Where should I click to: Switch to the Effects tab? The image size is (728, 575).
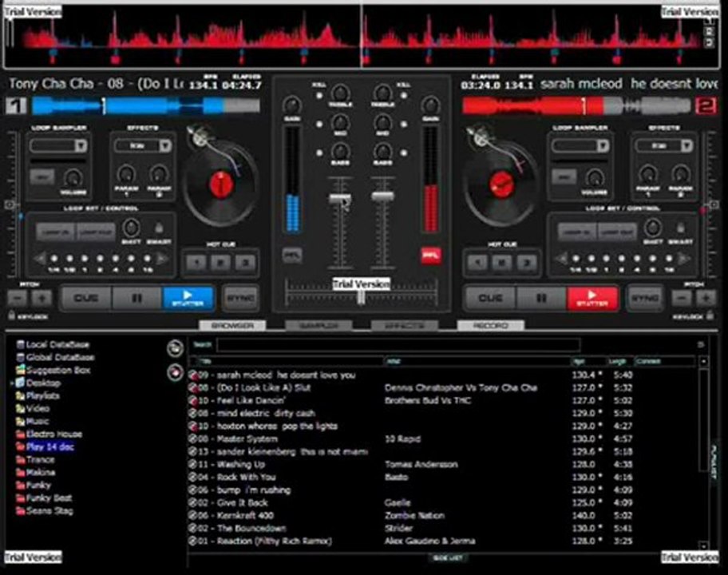[405, 326]
